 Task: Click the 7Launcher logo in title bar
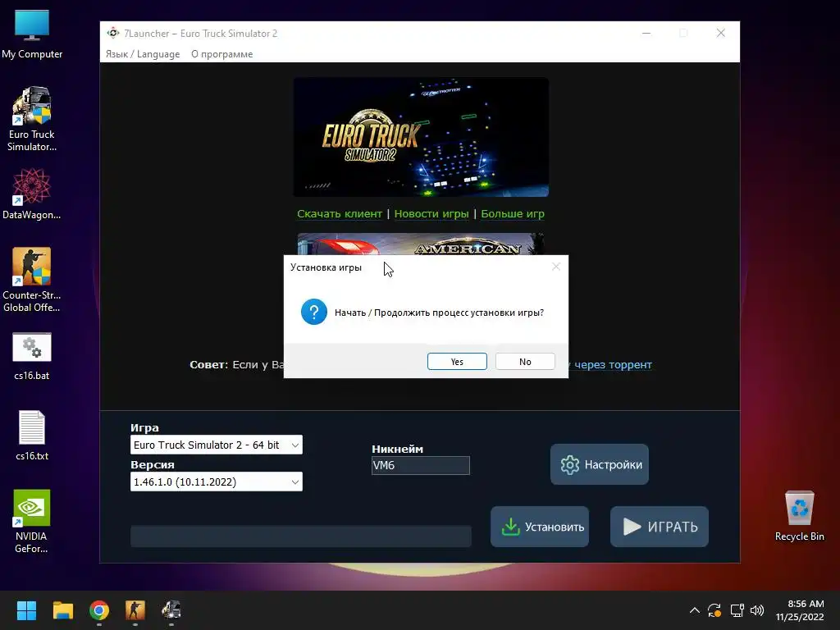(113, 33)
